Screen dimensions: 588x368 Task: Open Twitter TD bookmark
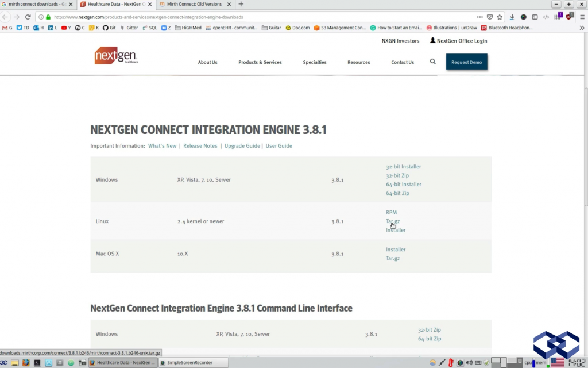tap(22, 28)
